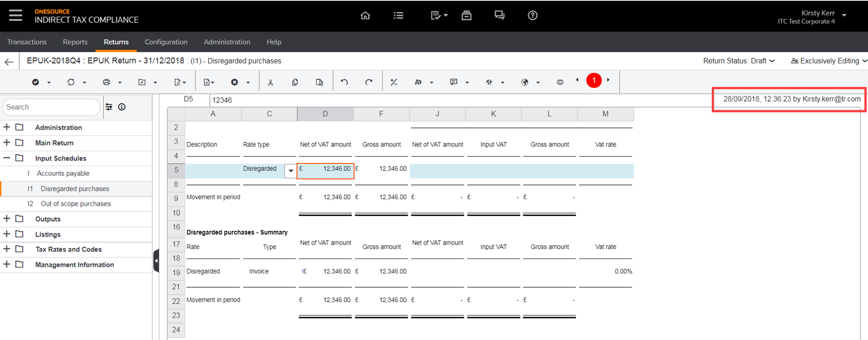
Task: Expand the Listings tree folder
Action: pyautogui.click(x=7, y=234)
